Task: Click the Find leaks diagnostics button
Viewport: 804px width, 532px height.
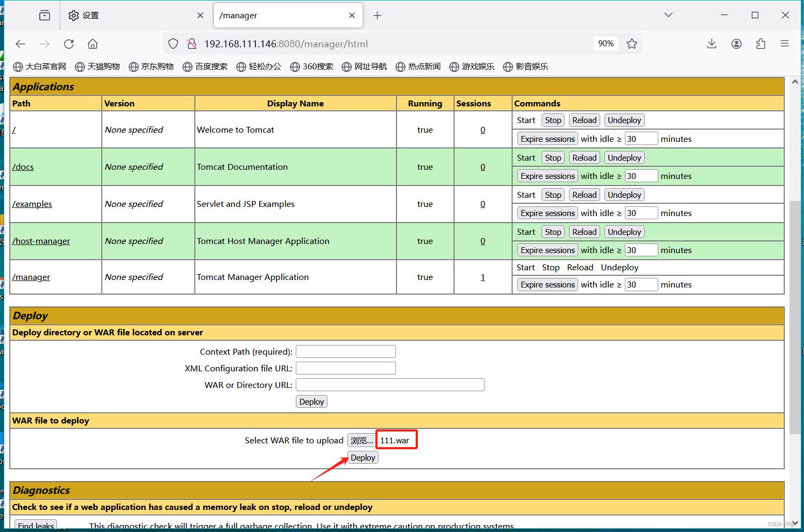Action: tap(35, 525)
